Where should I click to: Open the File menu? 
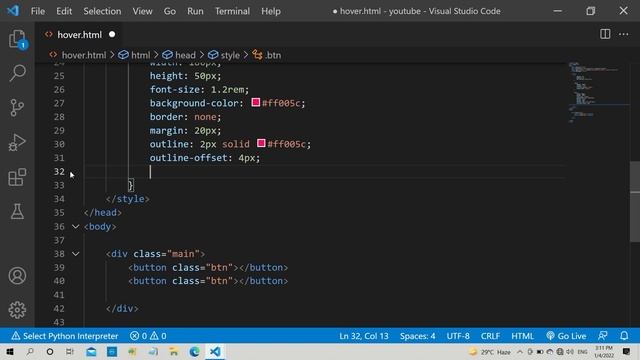coord(38,11)
